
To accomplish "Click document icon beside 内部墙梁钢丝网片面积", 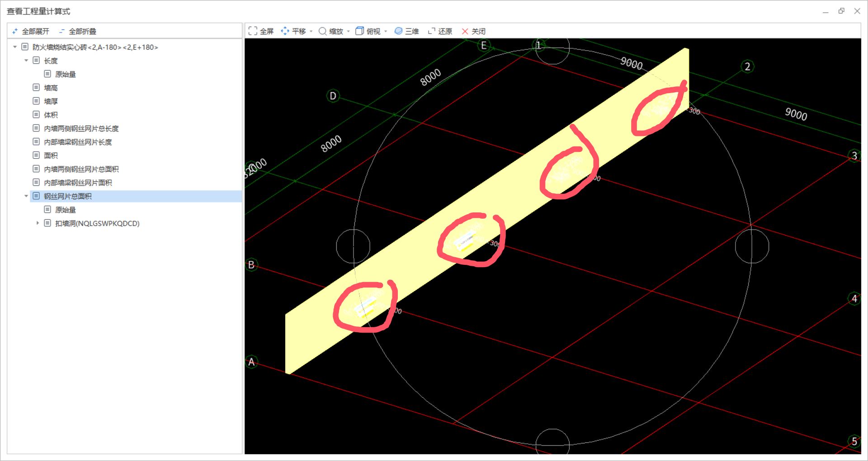I will [x=36, y=182].
